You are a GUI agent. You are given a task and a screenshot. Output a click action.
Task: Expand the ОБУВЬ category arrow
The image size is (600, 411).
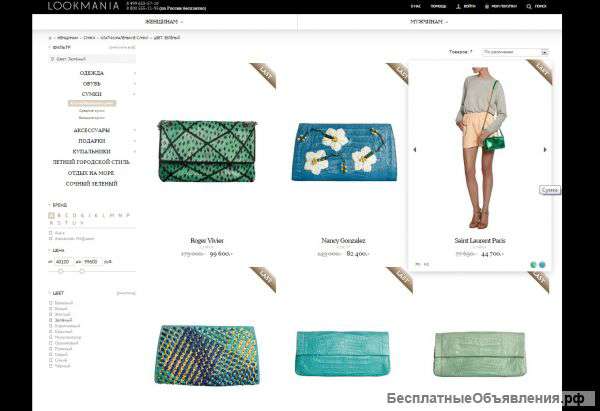[134, 83]
